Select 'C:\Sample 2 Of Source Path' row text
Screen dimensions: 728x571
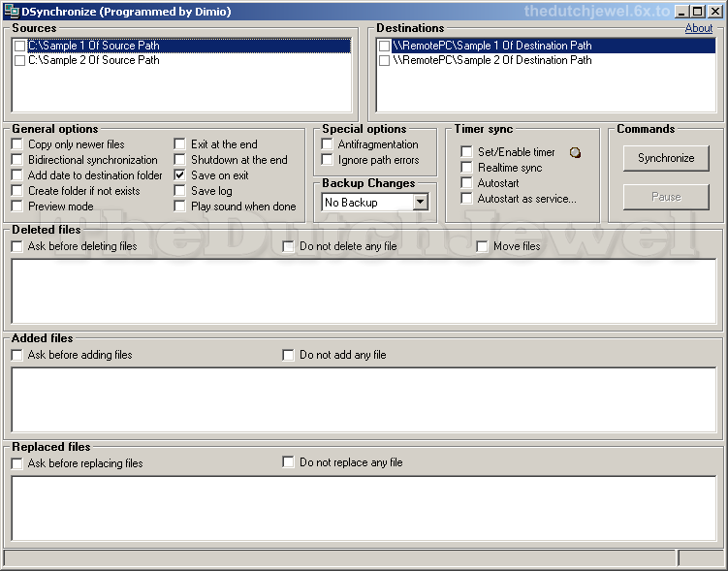[94, 60]
